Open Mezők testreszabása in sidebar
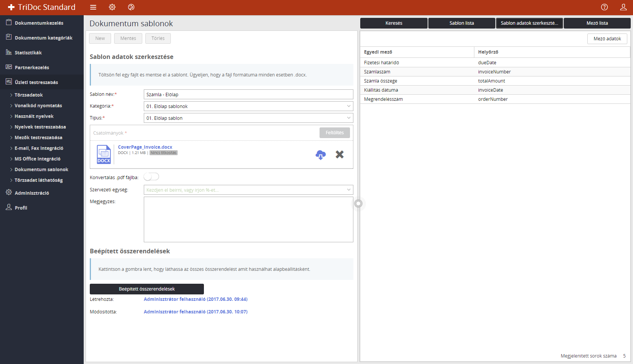 click(x=38, y=138)
